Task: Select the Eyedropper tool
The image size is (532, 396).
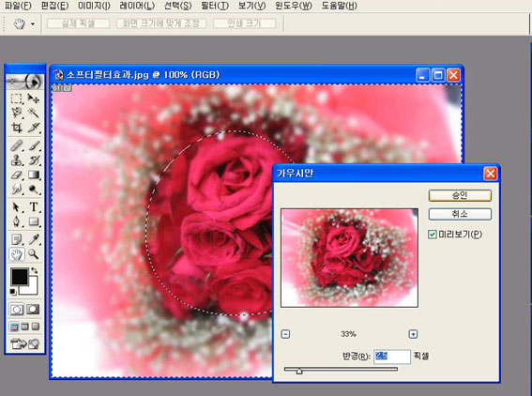Action: pos(33,239)
